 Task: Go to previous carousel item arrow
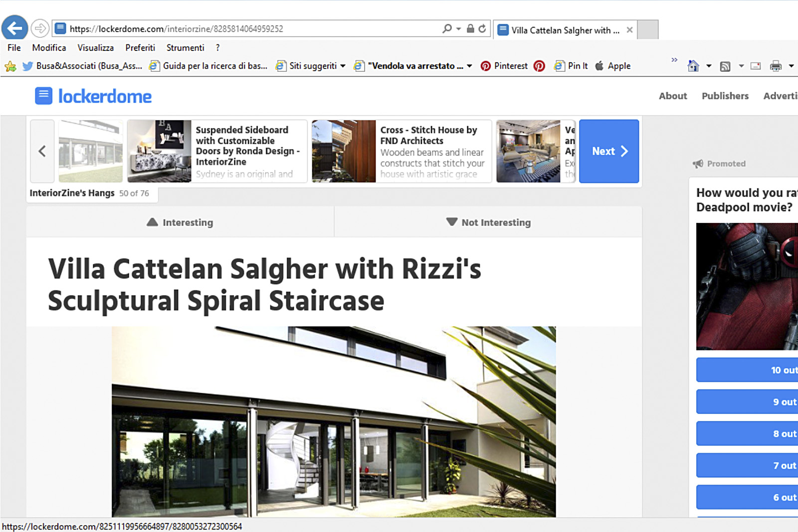coord(42,151)
